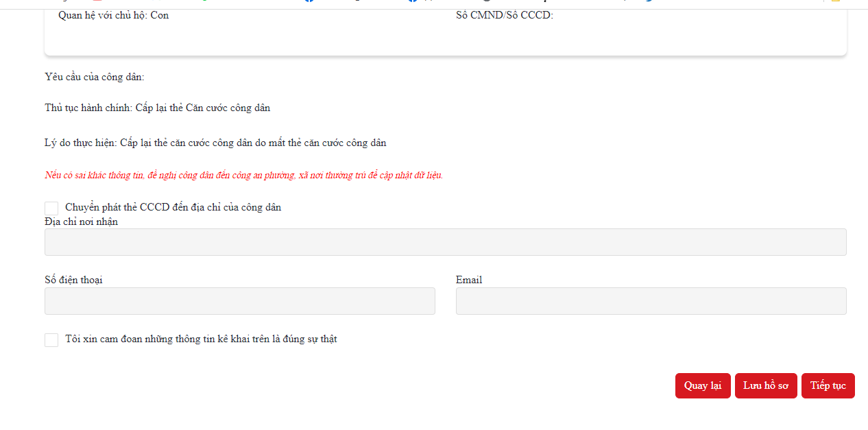The width and height of the screenshot is (868, 430).
Task: Click the 'Email' field label
Action: [x=469, y=280]
